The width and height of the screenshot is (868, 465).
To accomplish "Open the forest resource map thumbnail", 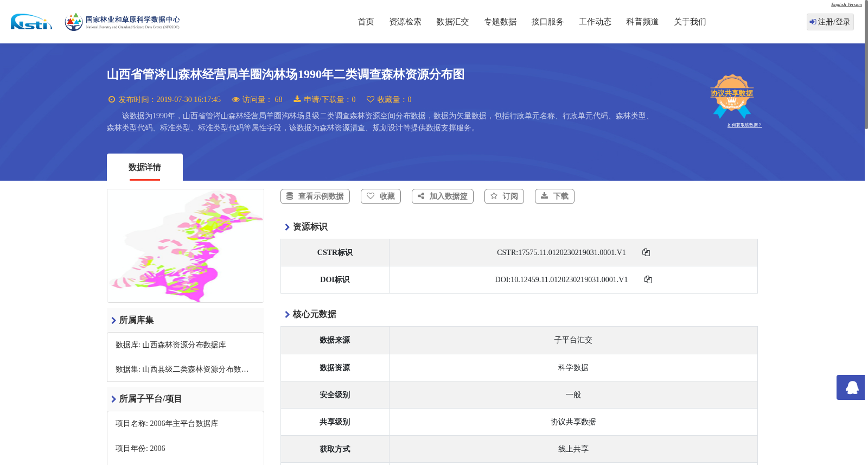I will [186, 246].
